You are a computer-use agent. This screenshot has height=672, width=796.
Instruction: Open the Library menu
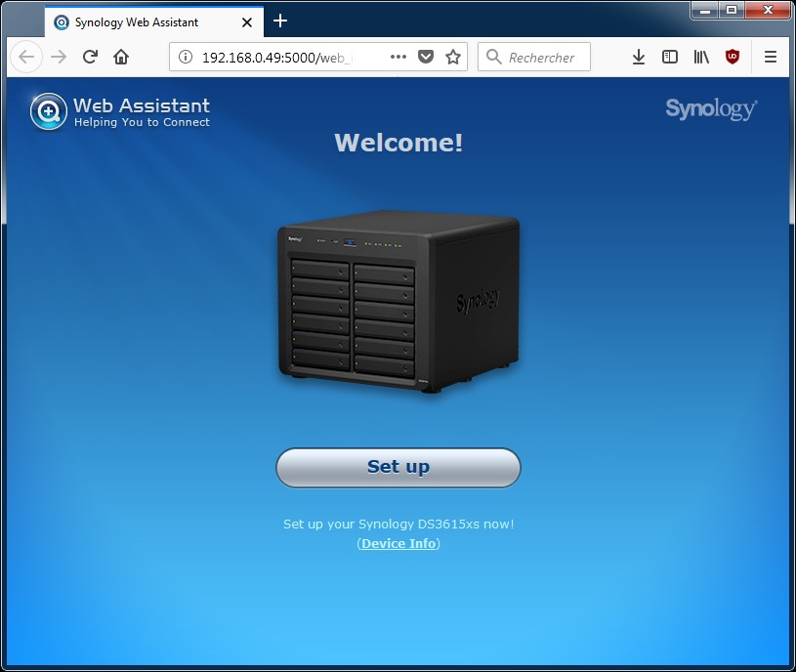tap(701, 58)
